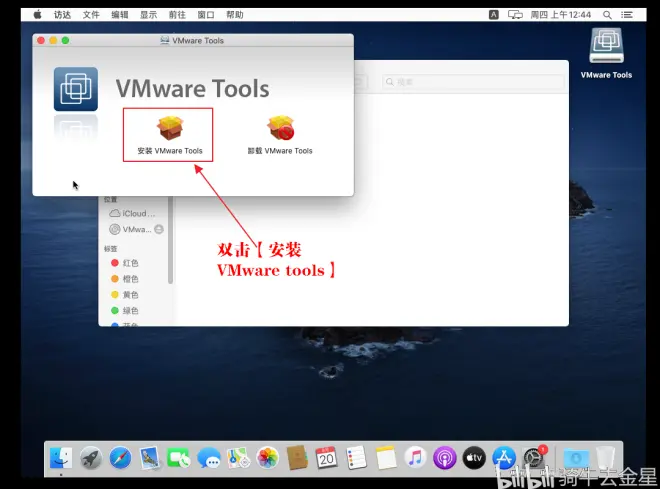Minimize the VMware Tools window

(53, 40)
